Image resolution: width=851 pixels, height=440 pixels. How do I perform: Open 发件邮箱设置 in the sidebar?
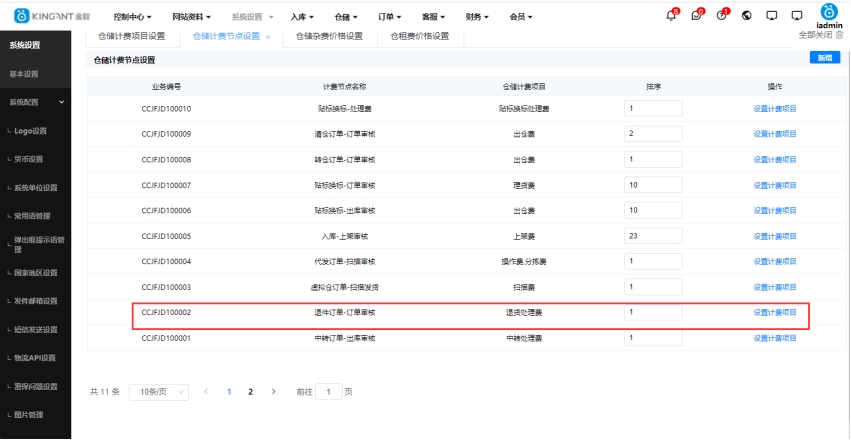pos(35,301)
